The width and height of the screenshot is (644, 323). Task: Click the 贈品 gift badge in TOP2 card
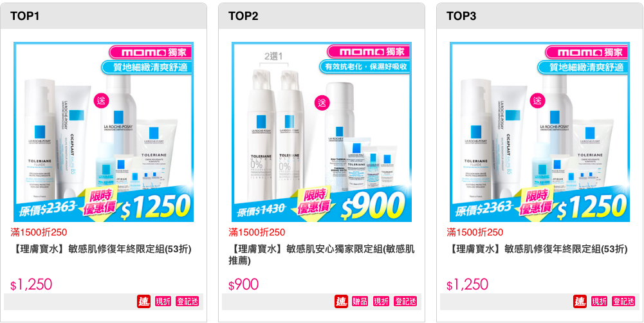360,302
